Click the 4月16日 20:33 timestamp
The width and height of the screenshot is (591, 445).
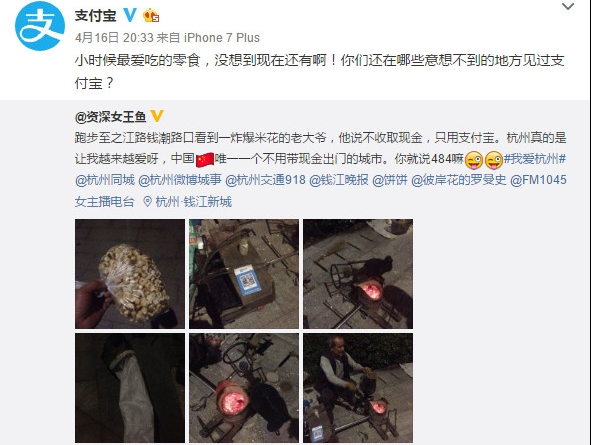(114, 38)
